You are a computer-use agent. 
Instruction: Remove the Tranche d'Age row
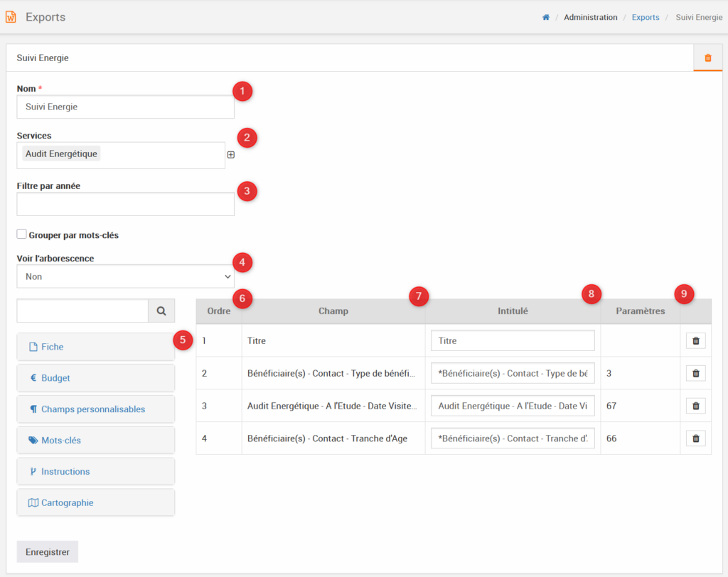pos(695,438)
